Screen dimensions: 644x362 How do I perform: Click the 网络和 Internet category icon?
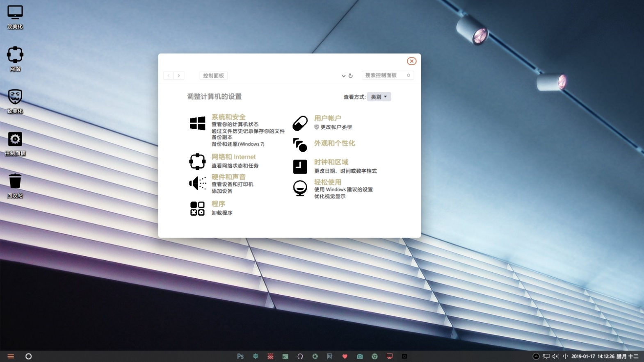tap(197, 161)
